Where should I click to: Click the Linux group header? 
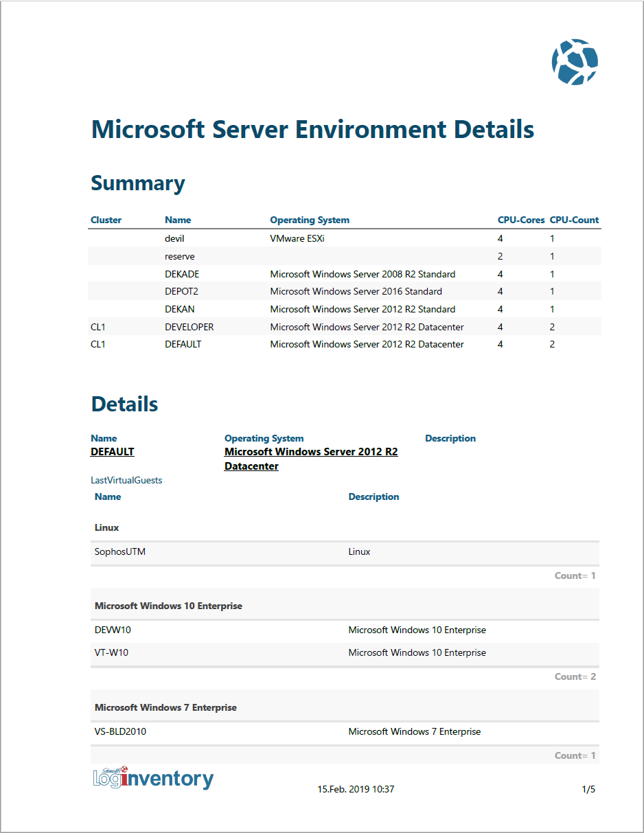click(106, 527)
